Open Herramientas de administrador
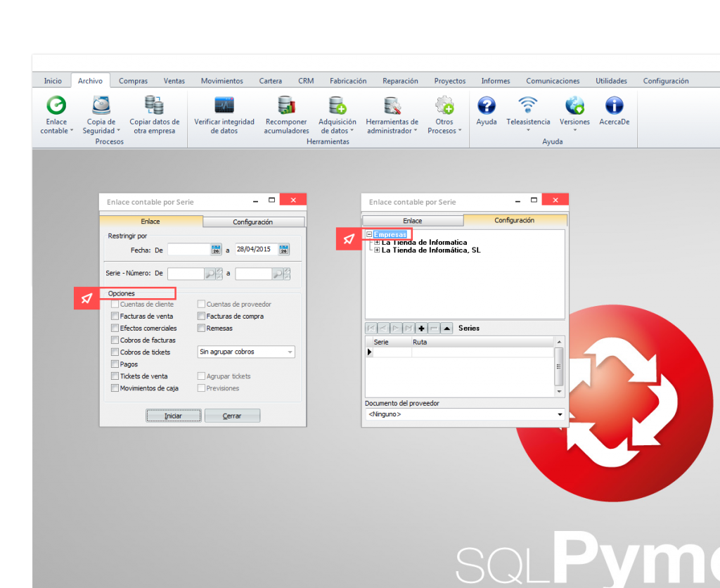Screen dimensions: 720x588 pyautogui.click(x=392, y=106)
